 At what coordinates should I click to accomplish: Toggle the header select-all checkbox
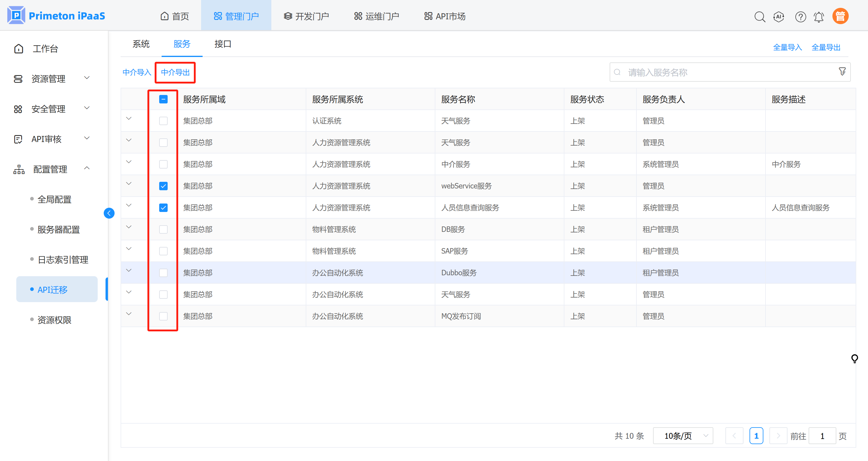(163, 99)
